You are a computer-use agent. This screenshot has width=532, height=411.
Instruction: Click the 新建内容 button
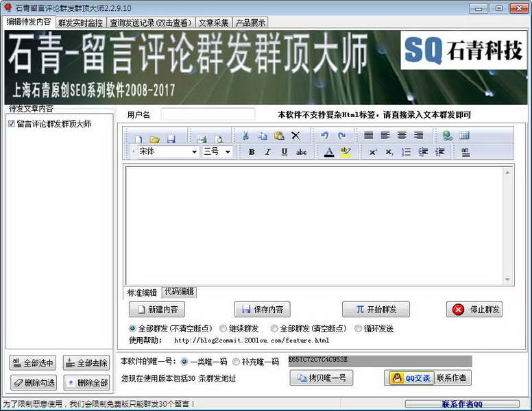click(157, 309)
